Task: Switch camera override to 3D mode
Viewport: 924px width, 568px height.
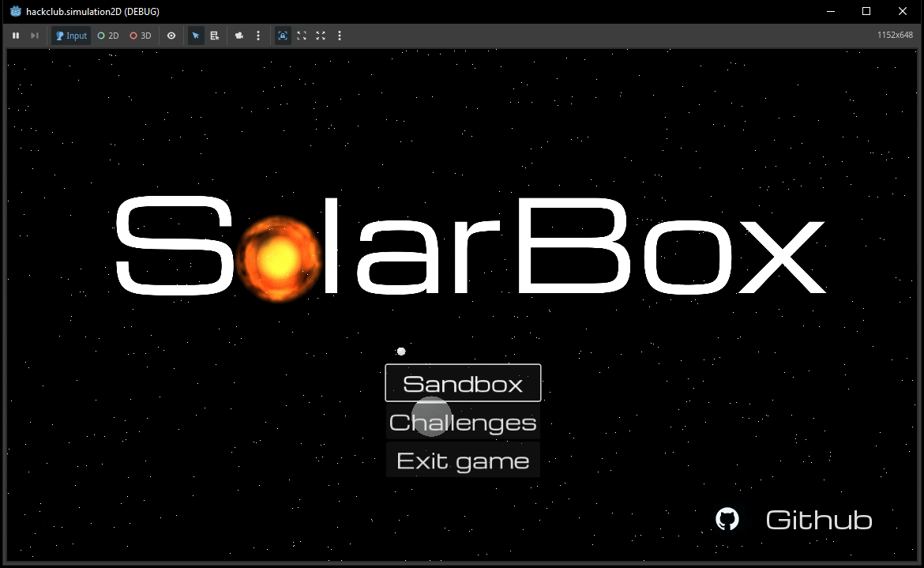Action: point(140,36)
